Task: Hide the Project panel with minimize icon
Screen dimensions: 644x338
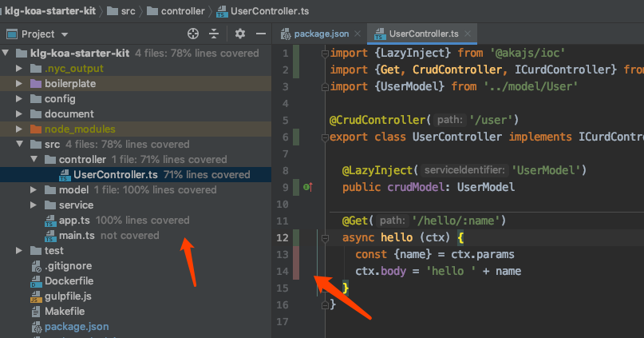Action: (260, 34)
